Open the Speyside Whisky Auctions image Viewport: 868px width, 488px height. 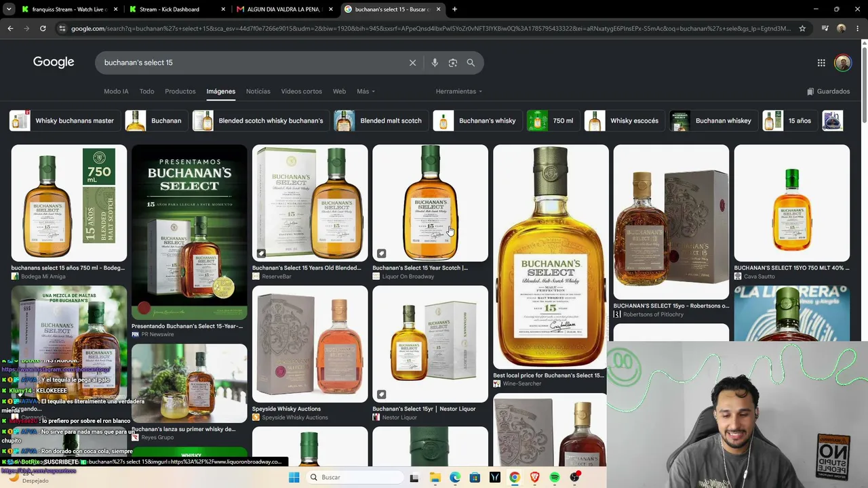pos(310,344)
